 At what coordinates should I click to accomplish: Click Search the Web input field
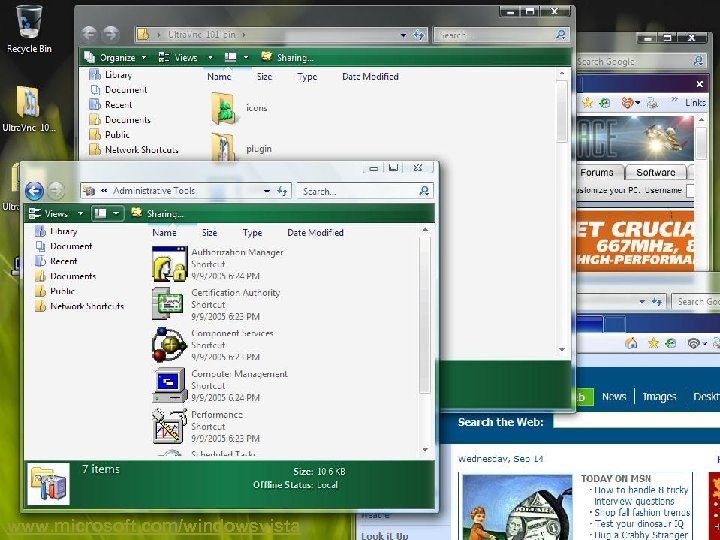(x=636, y=422)
